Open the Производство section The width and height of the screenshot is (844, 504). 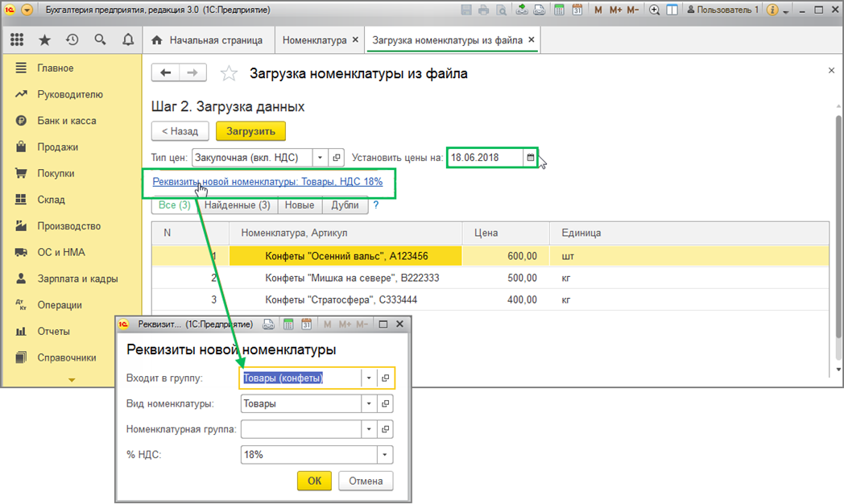(x=72, y=226)
